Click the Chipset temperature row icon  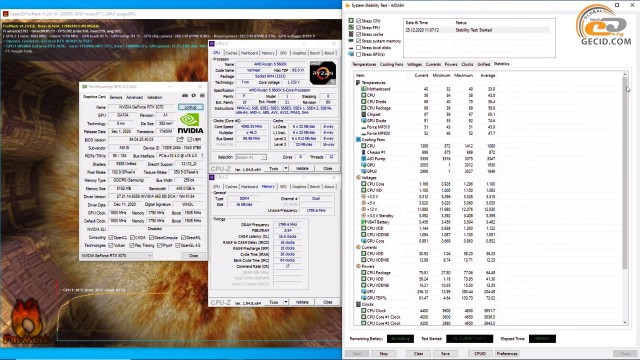363,114
